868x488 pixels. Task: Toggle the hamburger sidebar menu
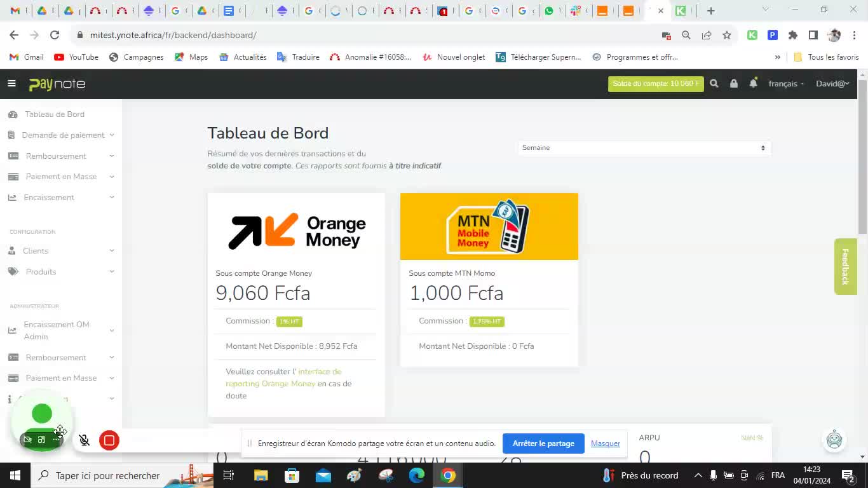pos(11,83)
